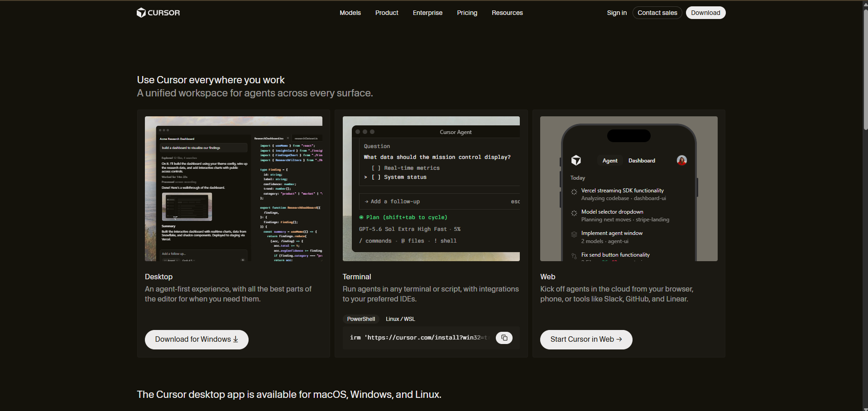Viewport: 868px width, 411px height.
Task: Click Start Cursor in Web
Action: click(586, 339)
